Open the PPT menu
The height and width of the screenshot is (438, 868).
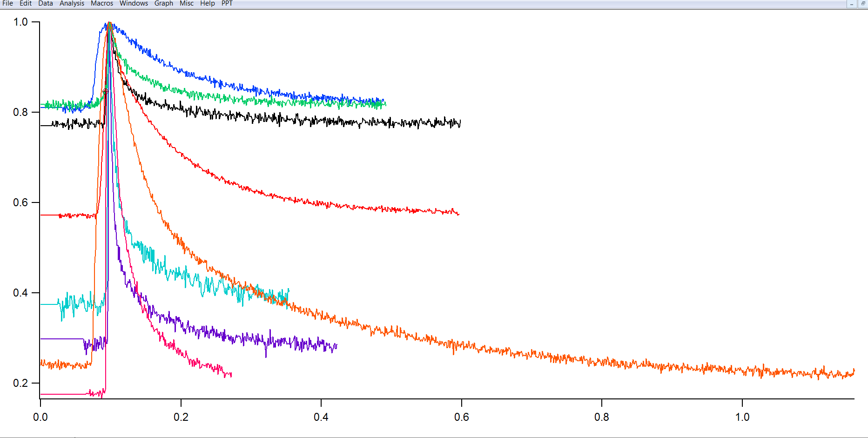[x=226, y=3]
